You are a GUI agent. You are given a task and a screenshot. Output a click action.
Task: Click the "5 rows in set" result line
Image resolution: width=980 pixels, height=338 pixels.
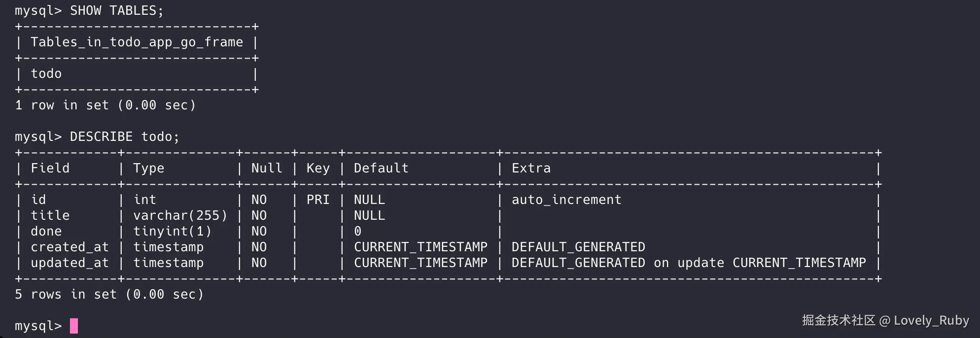click(x=109, y=295)
